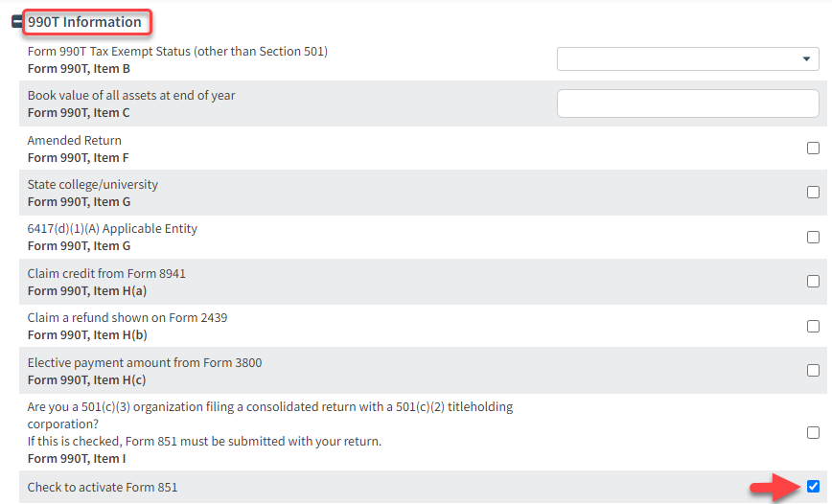Click the 'Amended Return' label text

75,141
